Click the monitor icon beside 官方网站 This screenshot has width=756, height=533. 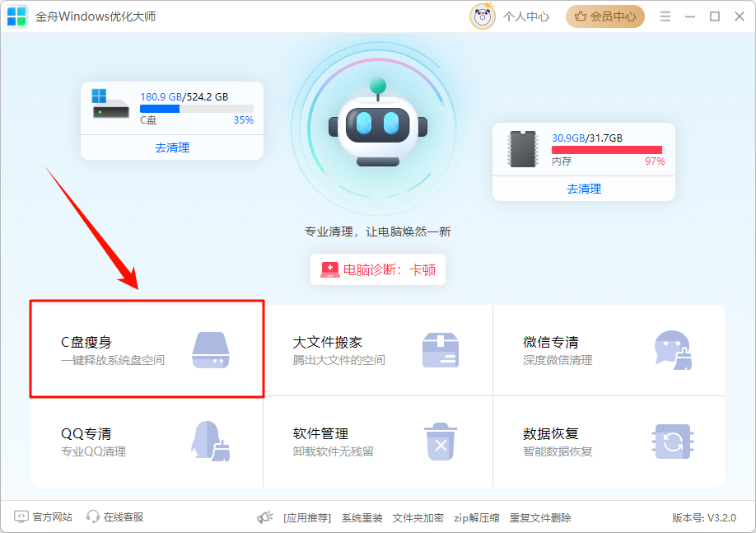tap(21, 517)
